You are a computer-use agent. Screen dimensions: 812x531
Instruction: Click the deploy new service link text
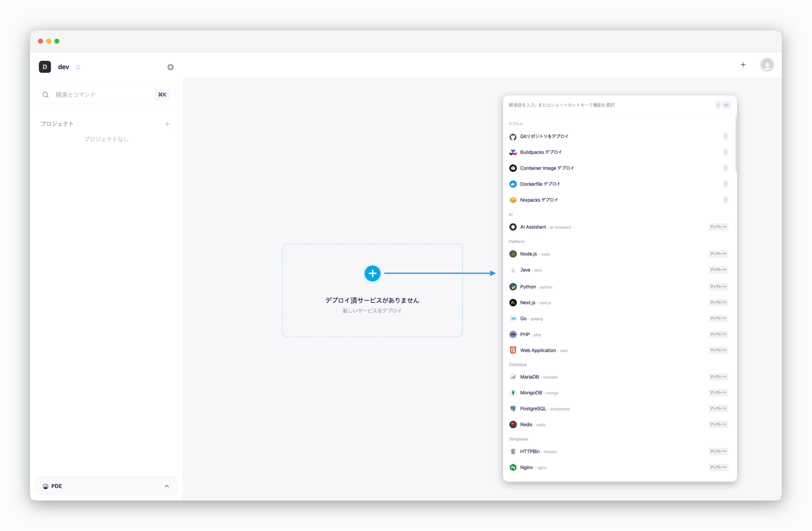372,310
